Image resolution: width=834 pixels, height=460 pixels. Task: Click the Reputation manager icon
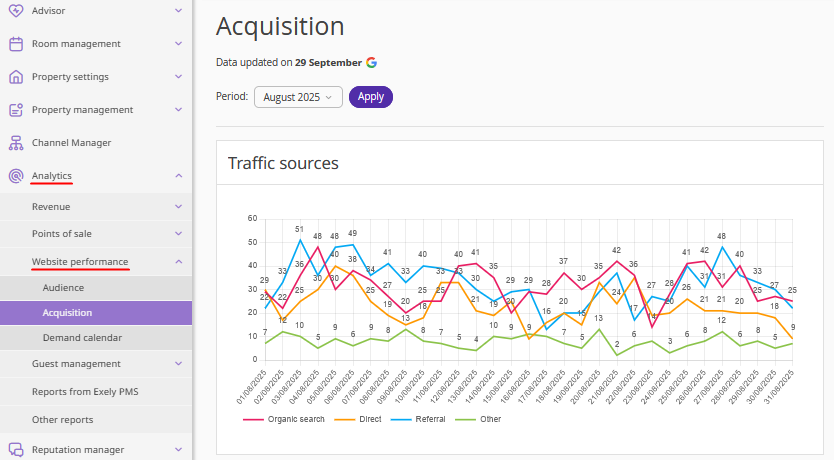click(16, 450)
